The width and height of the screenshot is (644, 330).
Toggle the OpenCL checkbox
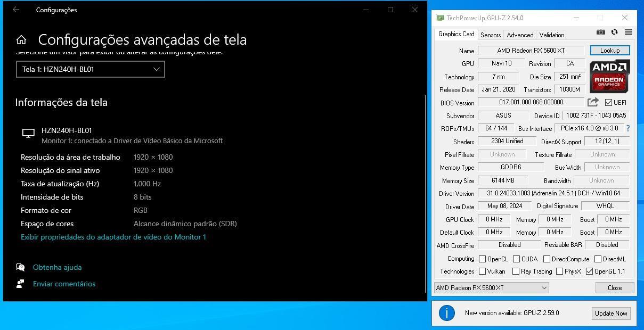[x=482, y=259]
